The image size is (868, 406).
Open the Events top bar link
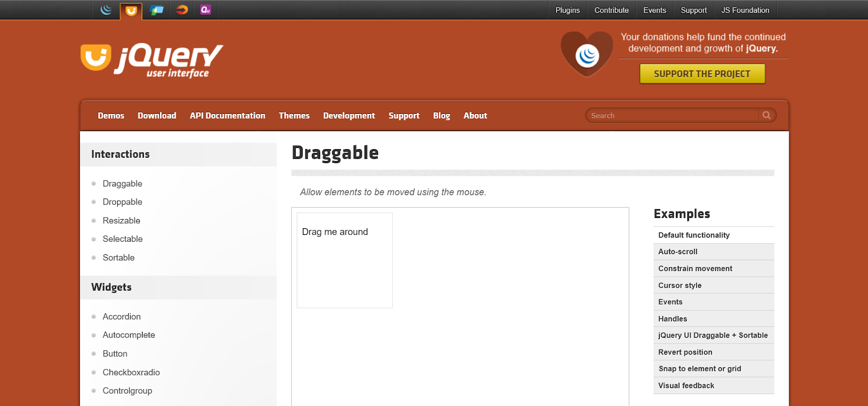pyautogui.click(x=655, y=10)
